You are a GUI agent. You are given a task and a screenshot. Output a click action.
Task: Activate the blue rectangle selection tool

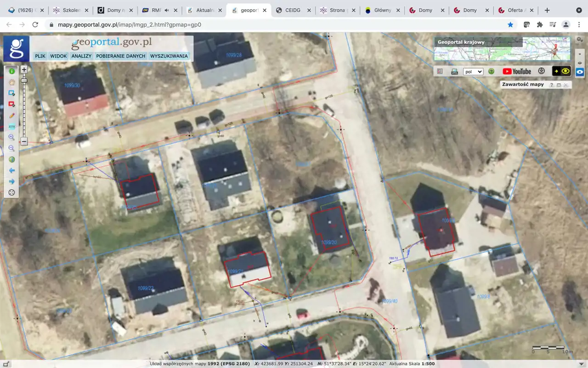[x=12, y=93]
